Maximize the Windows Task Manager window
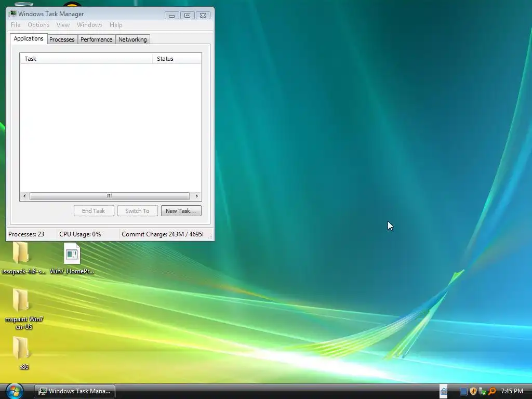532x399 pixels. click(x=187, y=15)
